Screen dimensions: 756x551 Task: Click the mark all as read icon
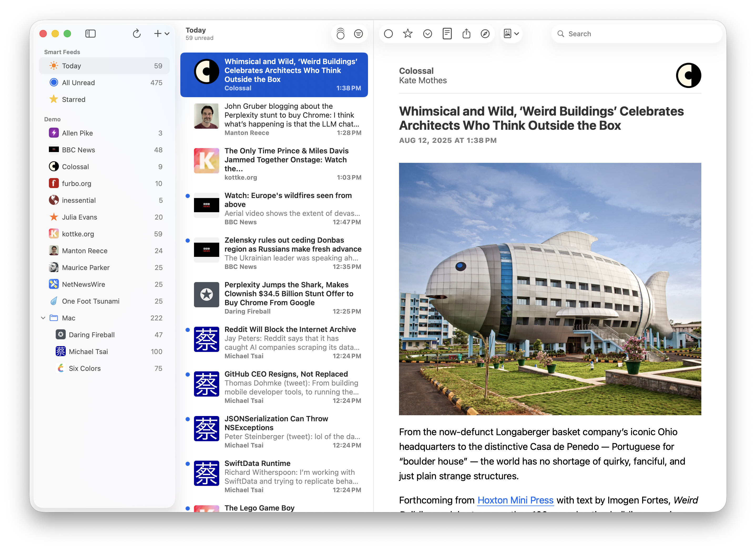340,34
